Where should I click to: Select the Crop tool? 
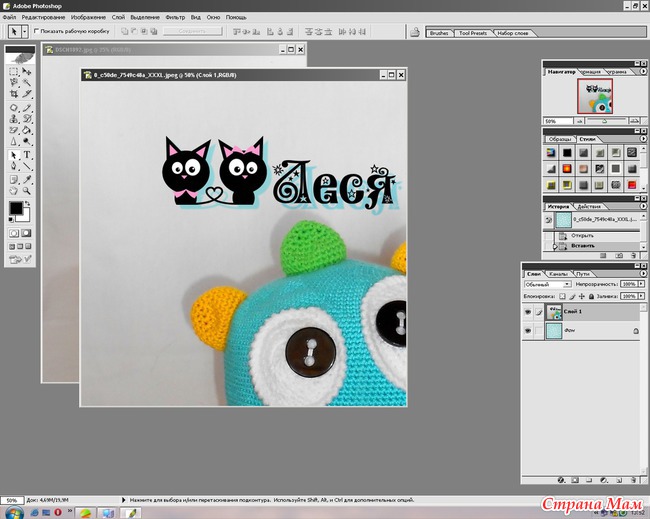[13, 95]
